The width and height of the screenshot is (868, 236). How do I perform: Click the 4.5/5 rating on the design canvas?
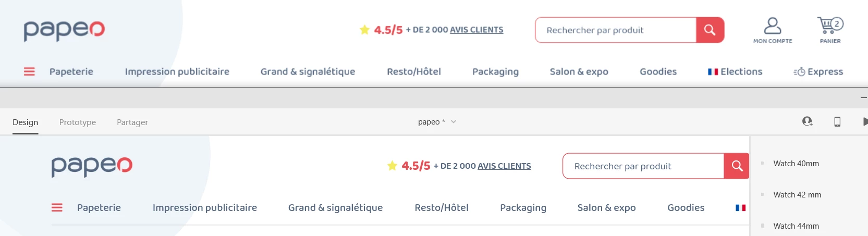tap(416, 166)
